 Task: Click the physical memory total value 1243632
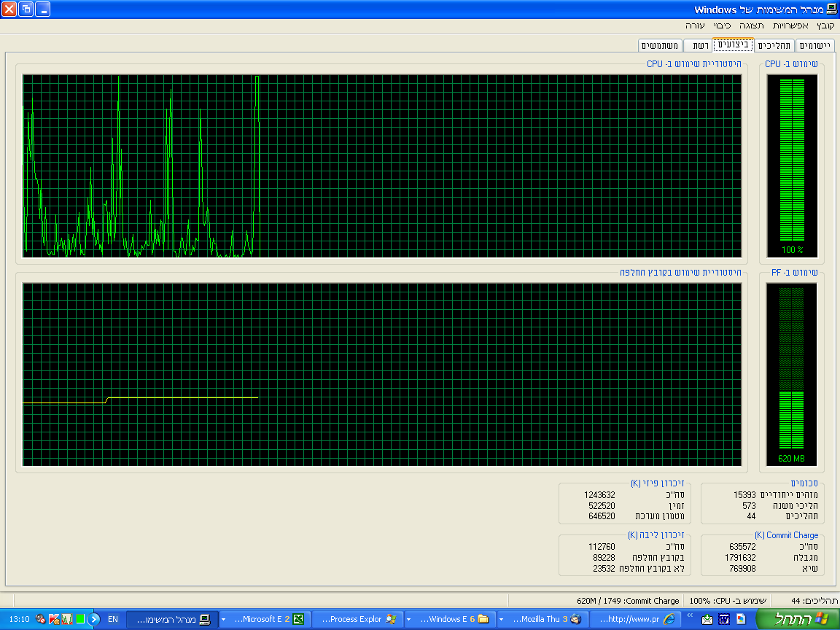tap(599, 495)
